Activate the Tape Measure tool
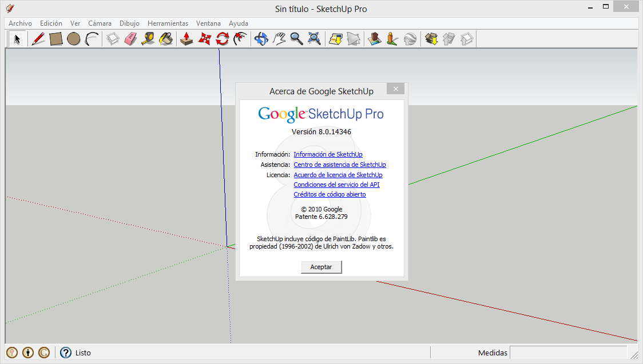Image resolution: width=643 pixels, height=364 pixels. tap(148, 39)
